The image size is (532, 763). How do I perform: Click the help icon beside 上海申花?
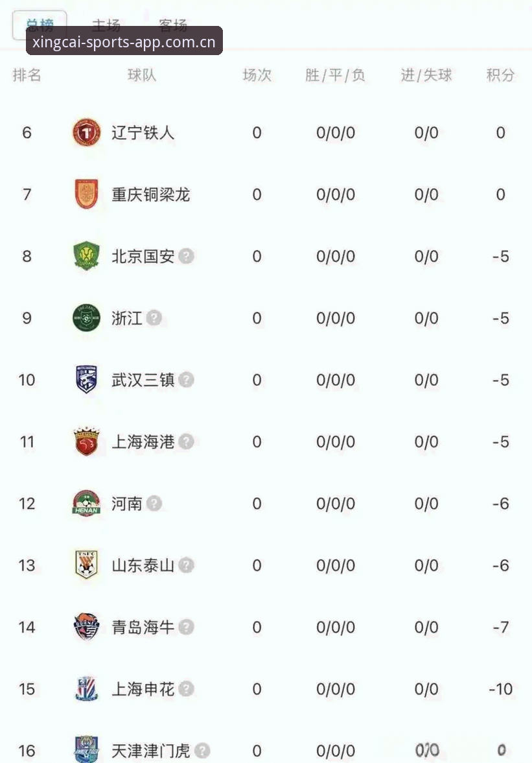point(186,688)
